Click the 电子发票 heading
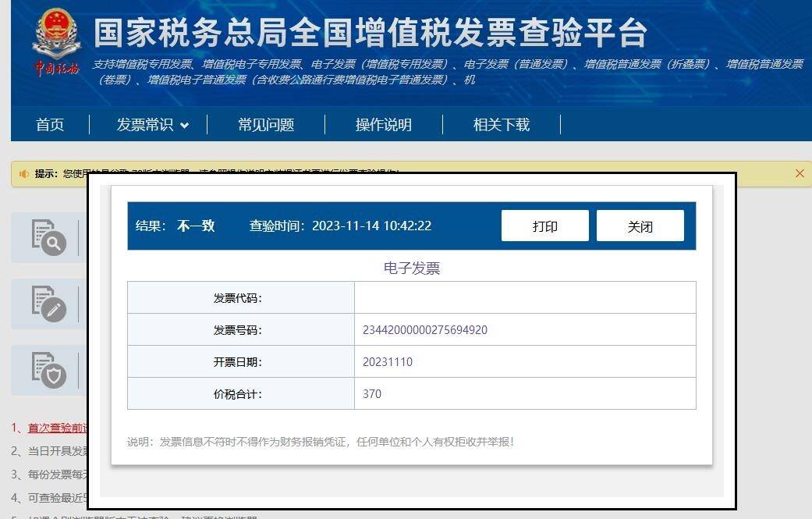This screenshot has height=519, width=812. pos(412,268)
